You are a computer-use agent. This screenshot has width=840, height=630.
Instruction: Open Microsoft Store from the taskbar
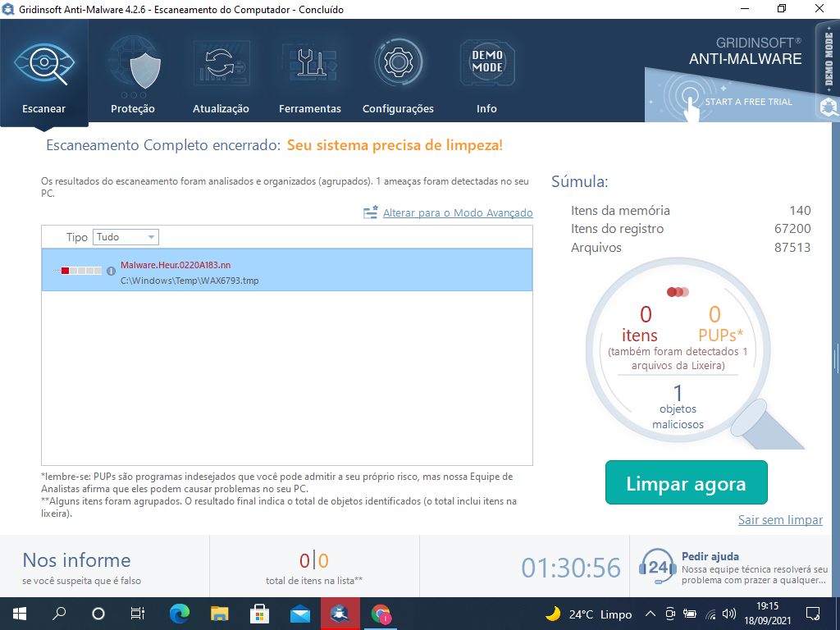[260, 614]
